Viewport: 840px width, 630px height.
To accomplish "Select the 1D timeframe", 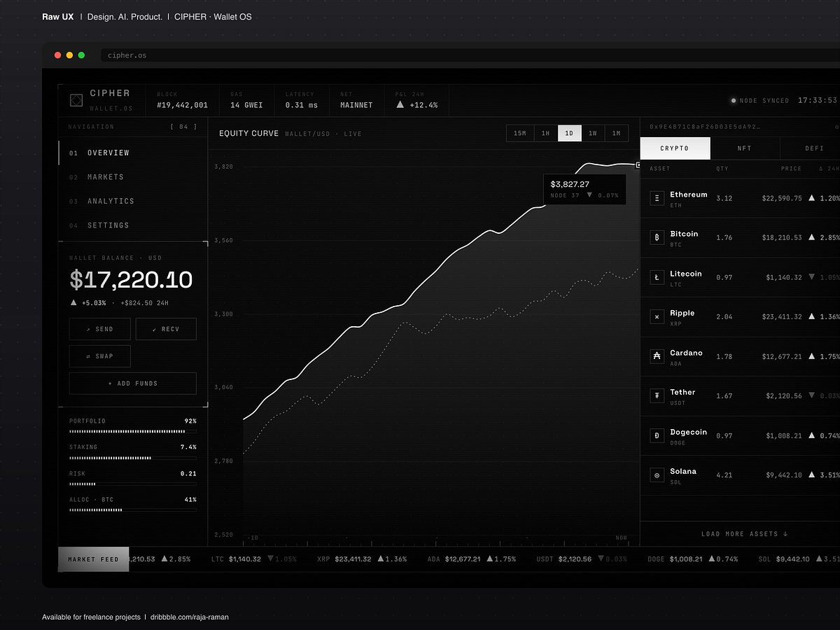I will (569, 133).
